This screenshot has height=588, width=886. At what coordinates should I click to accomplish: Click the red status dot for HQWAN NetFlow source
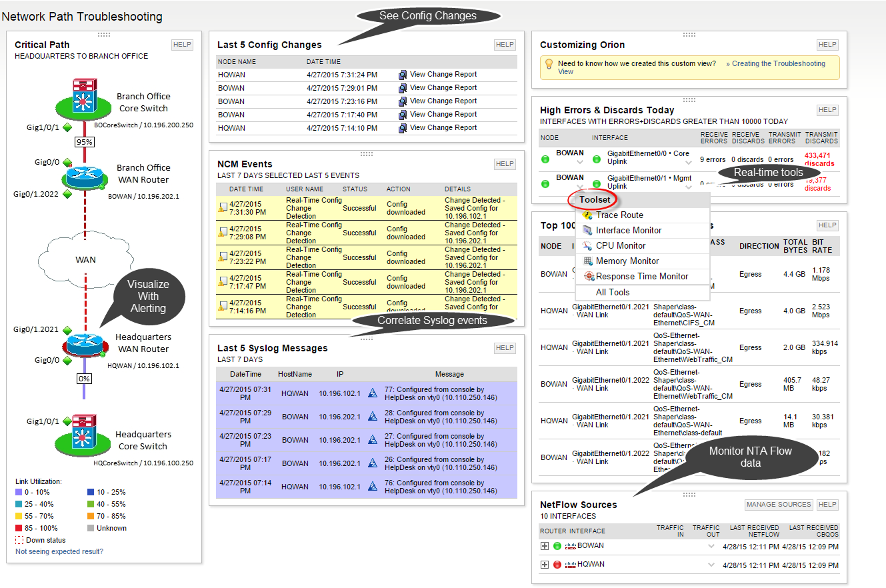[557, 565]
